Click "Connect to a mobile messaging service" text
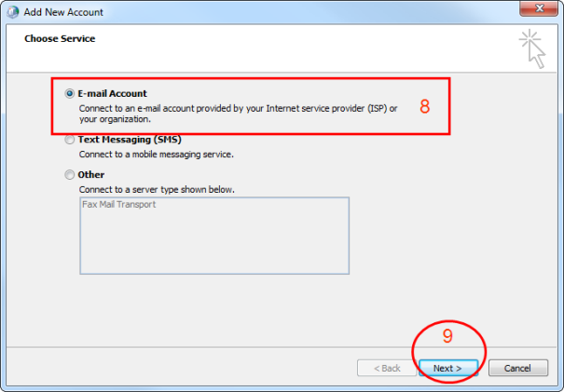The height and width of the screenshot is (392, 564). [156, 154]
